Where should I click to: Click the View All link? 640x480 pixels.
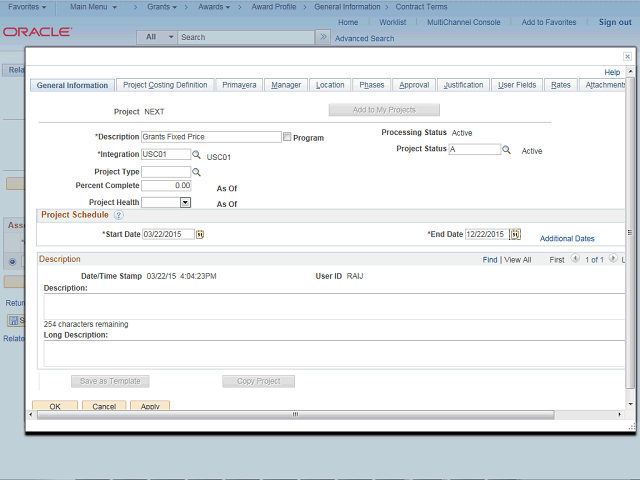(x=518, y=260)
